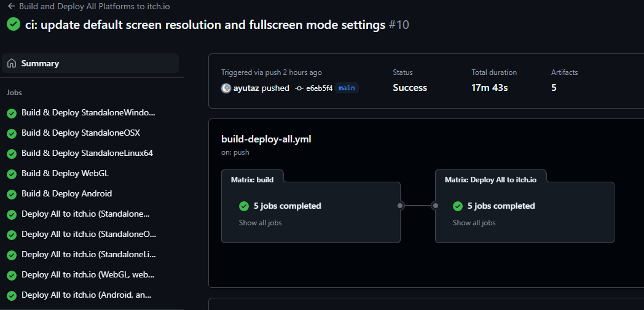This screenshot has height=310, width=644.
Task: Click the ayutaz user avatar
Action: (x=226, y=88)
